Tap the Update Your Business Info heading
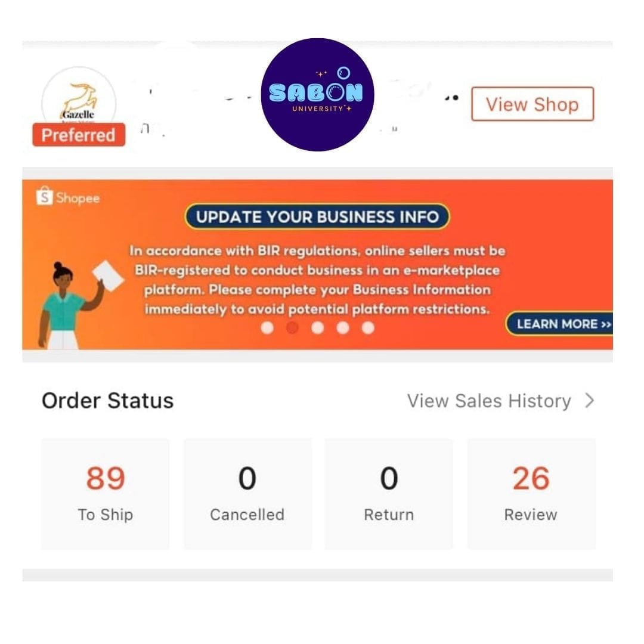 coord(317,216)
